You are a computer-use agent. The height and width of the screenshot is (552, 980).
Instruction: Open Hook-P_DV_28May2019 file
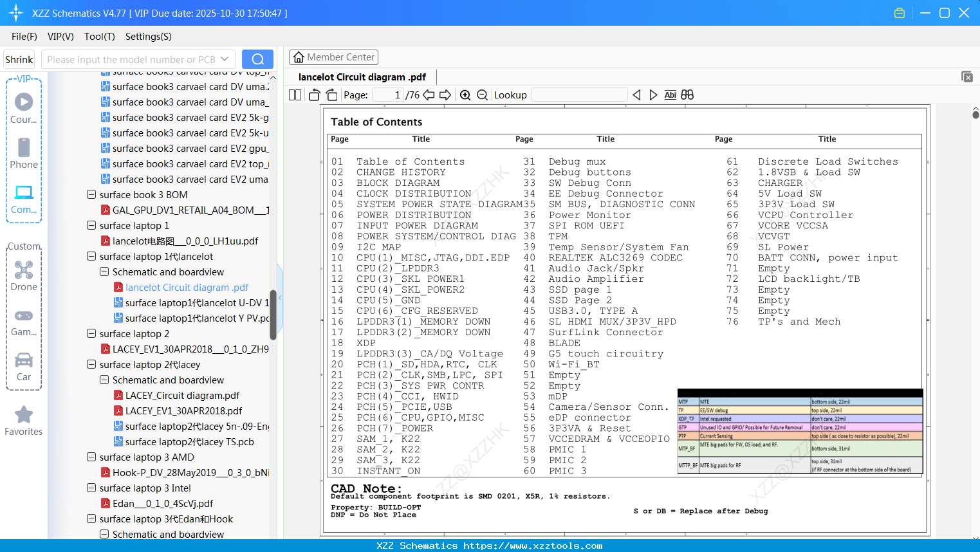[x=185, y=472]
